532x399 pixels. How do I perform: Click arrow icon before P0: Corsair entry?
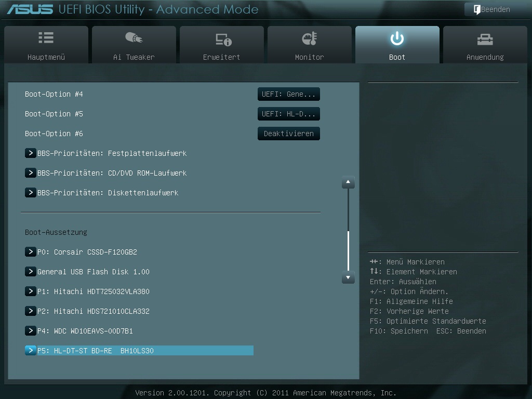point(30,252)
